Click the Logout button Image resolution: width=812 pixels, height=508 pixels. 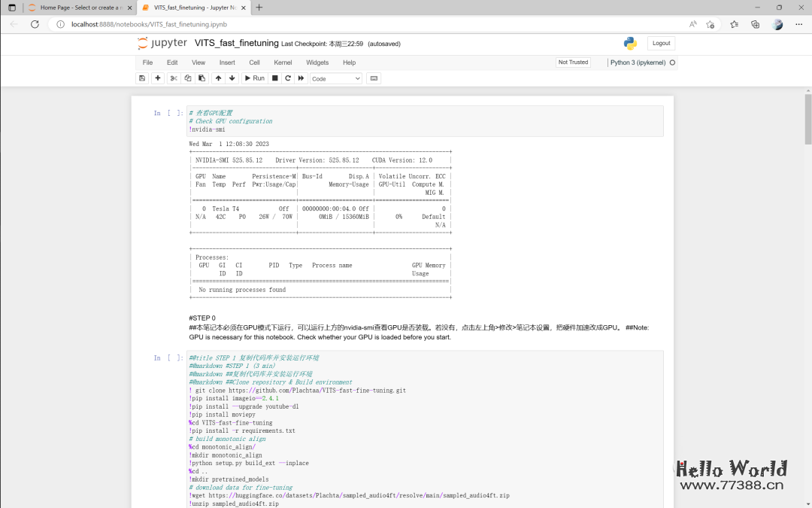coord(661,44)
